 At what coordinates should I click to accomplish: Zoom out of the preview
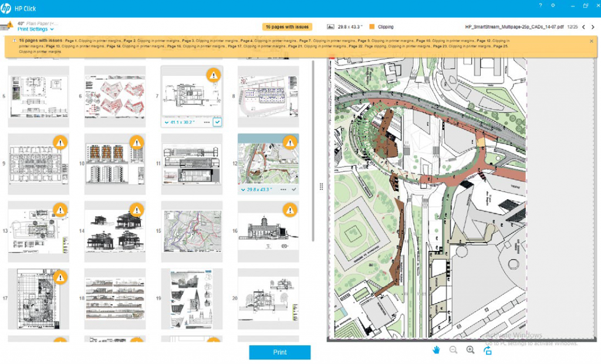454,350
